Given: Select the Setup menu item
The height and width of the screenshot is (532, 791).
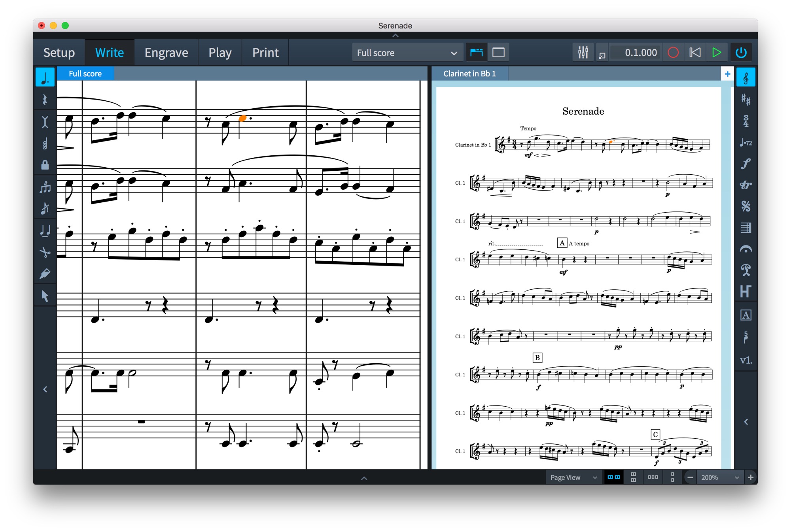Looking at the screenshot, I should (59, 52).
